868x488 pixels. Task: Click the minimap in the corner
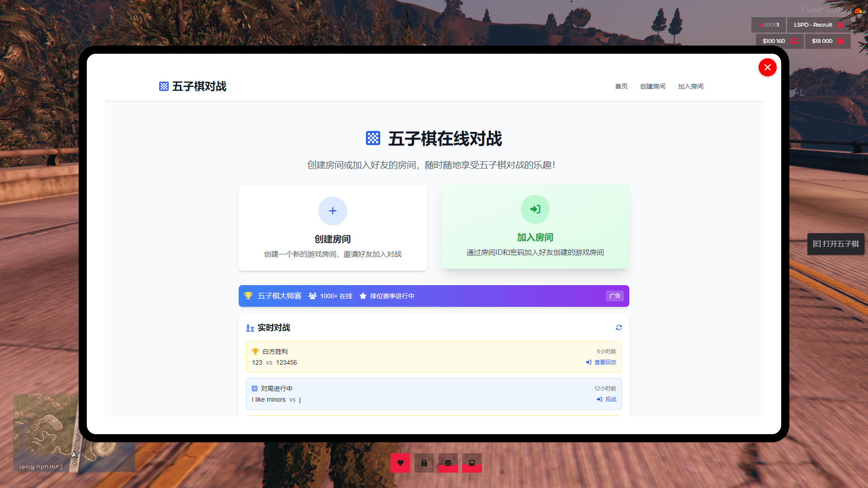click(x=75, y=433)
